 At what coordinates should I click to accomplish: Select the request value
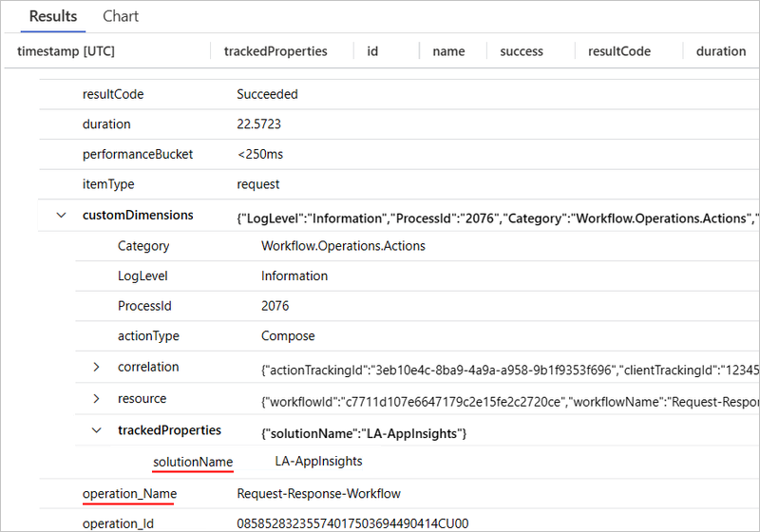(257, 184)
